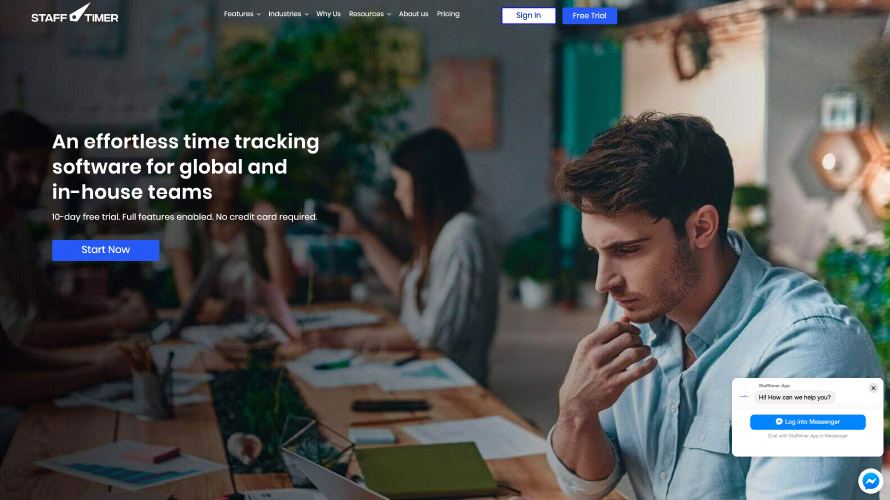890x500 pixels.
Task: Open the Pricing page
Action: tap(448, 14)
